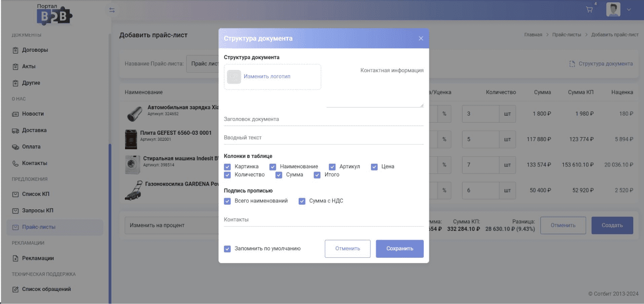The height and width of the screenshot is (304, 644).
Task: Click the Контактная информация text area
Action: 375,86
